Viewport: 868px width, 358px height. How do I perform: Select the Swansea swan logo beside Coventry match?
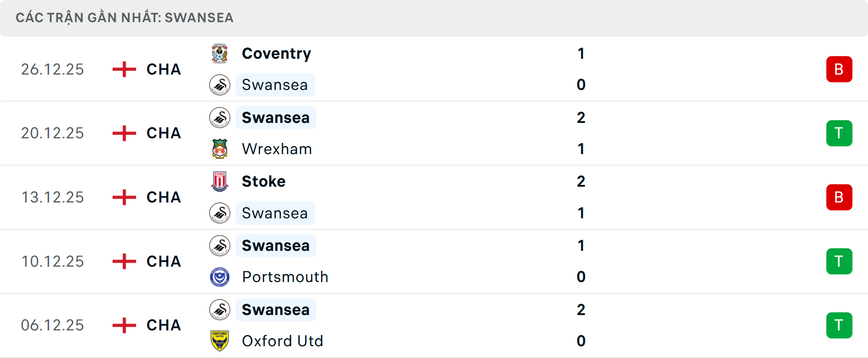(220, 85)
